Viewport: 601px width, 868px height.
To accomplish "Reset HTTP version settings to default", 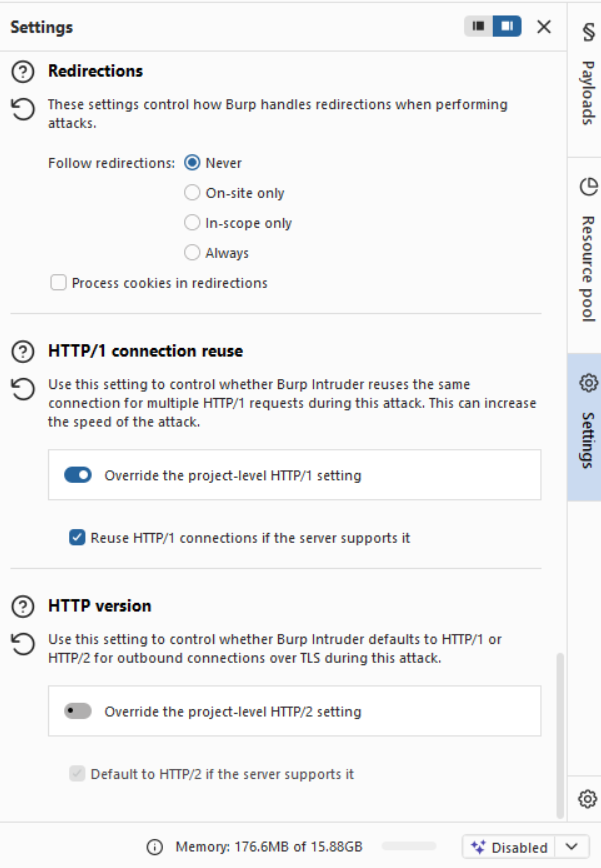I will (x=23, y=644).
